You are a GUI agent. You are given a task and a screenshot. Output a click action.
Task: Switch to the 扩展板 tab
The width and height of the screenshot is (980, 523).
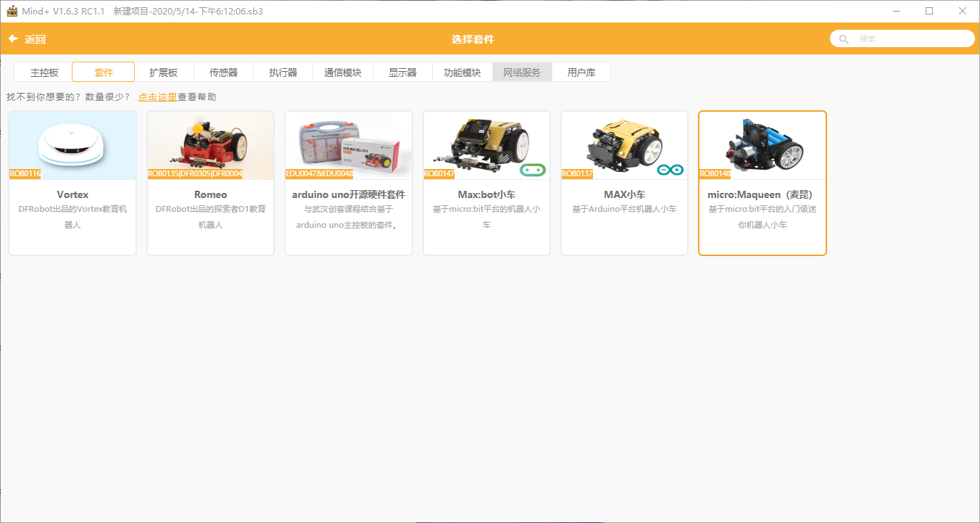tap(164, 73)
